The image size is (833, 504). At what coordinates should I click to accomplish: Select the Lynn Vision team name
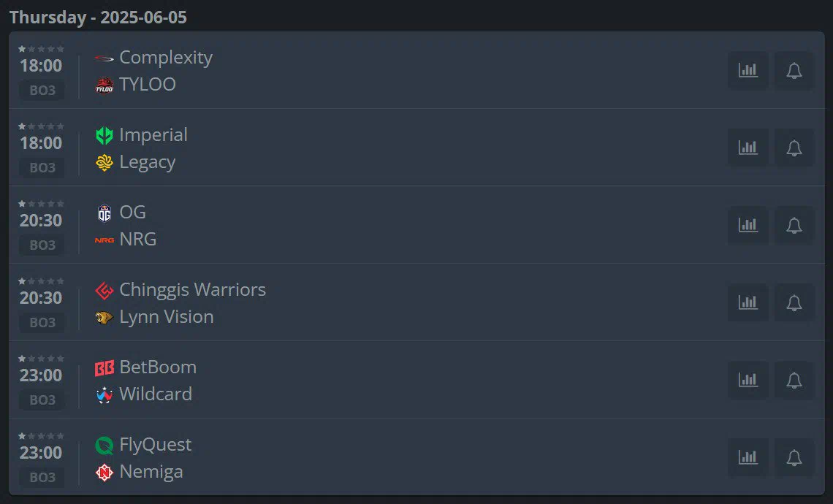tap(167, 317)
